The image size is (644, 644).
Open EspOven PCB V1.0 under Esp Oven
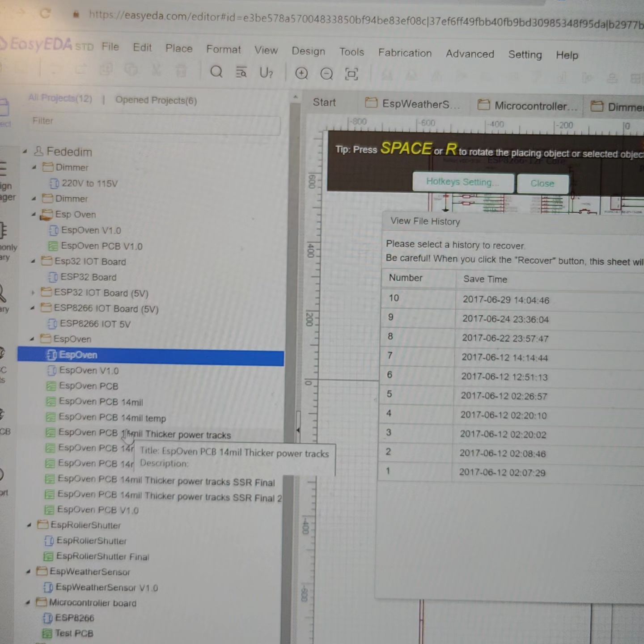101,246
